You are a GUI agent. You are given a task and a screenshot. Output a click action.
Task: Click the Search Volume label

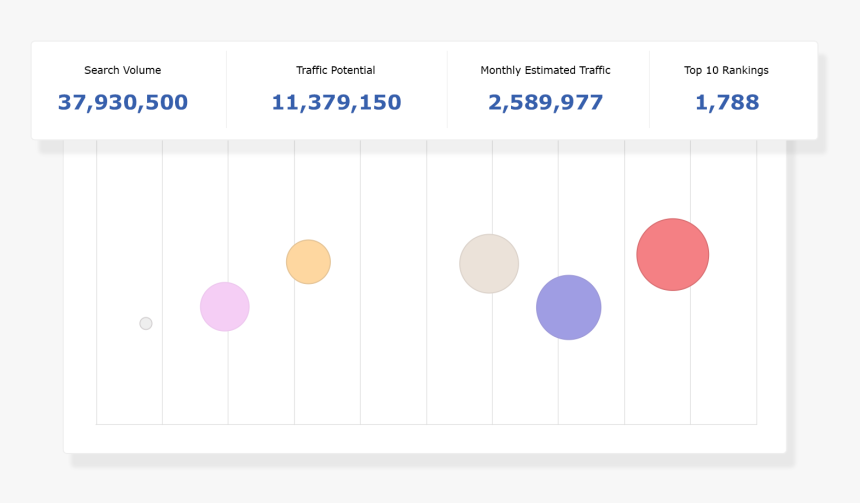tap(122, 70)
